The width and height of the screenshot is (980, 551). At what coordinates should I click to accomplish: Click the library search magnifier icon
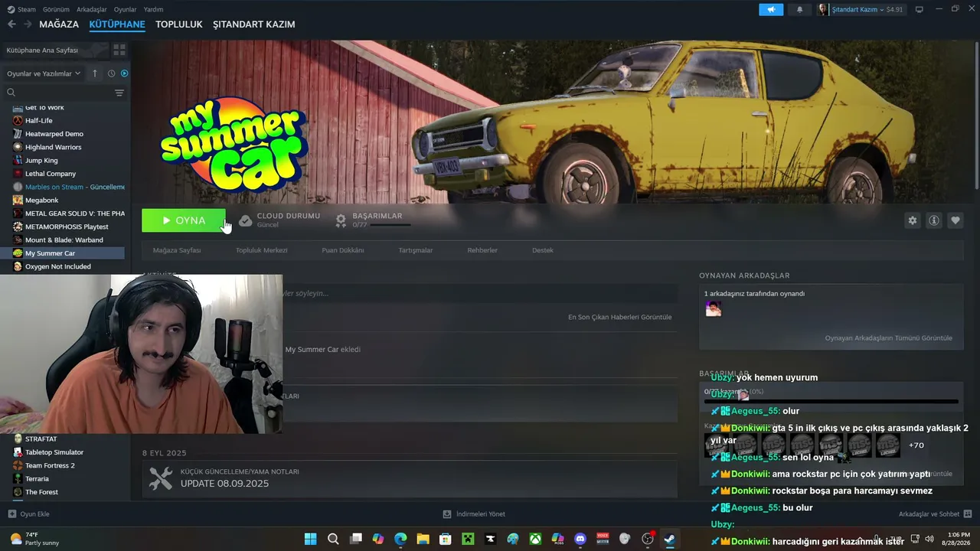click(x=11, y=93)
